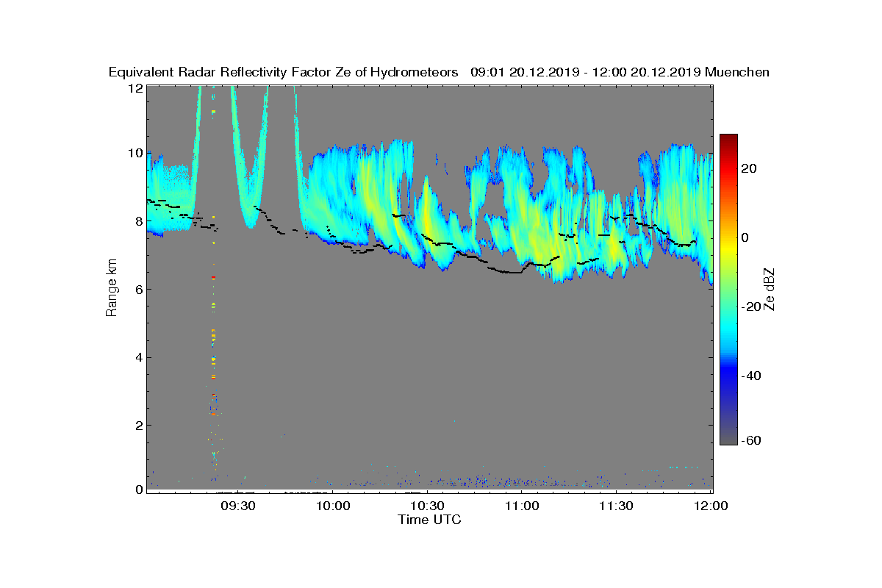882x588 pixels.
Task: Click the range axis tick label 10
Action: click(135, 154)
